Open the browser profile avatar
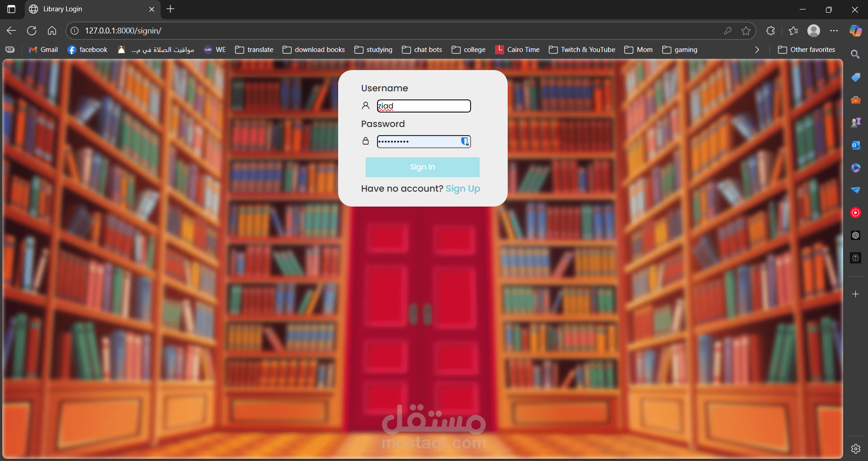This screenshot has height=461, width=868. (x=814, y=31)
